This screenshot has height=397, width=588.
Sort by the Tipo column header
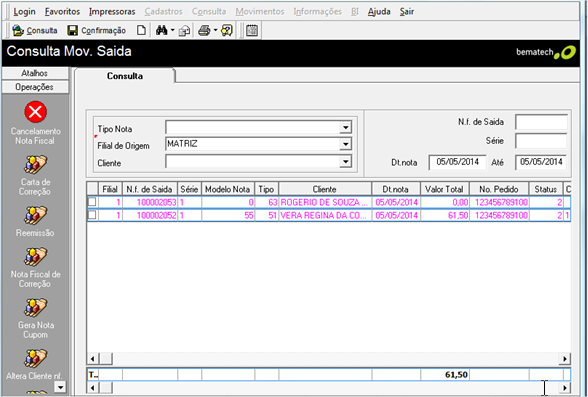pos(266,189)
